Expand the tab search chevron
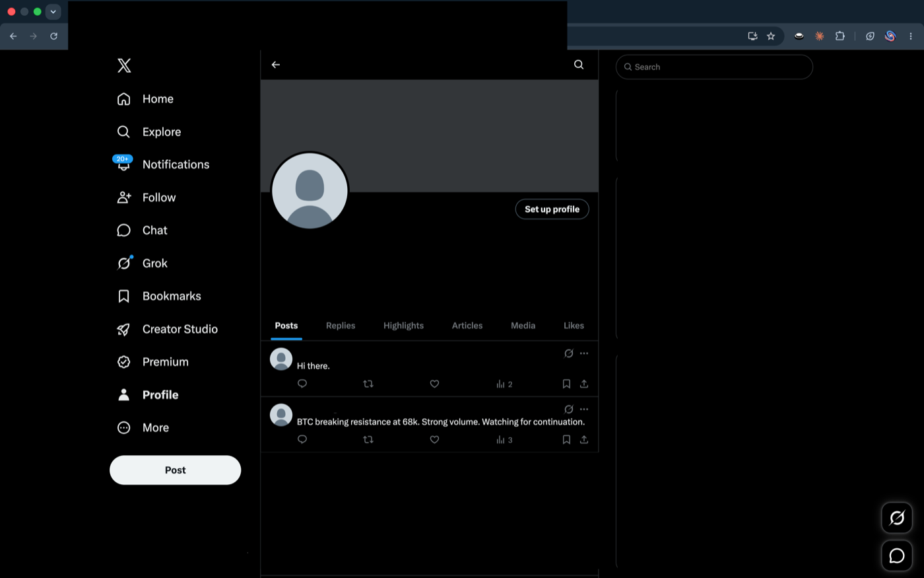 point(53,11)
